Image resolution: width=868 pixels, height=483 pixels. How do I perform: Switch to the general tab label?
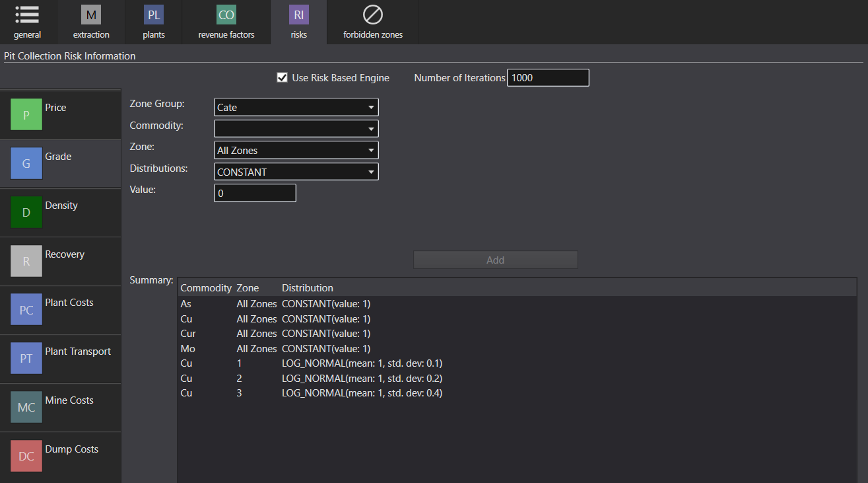(27, 35)
